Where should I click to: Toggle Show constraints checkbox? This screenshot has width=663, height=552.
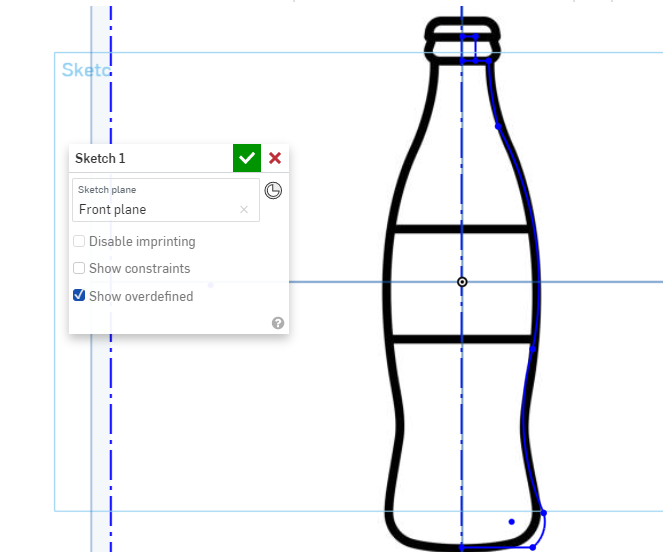(x=79, y=268)
